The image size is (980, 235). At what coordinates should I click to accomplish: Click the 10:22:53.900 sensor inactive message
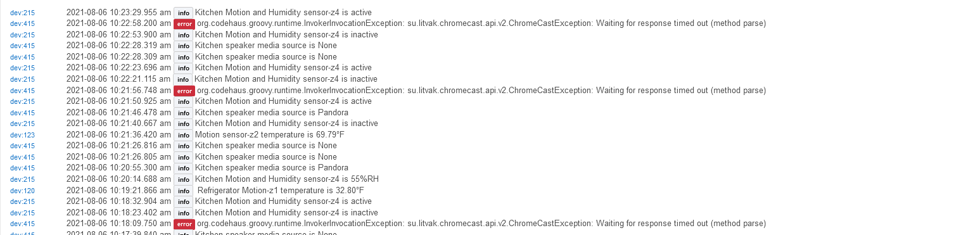[x=286, y=35]
